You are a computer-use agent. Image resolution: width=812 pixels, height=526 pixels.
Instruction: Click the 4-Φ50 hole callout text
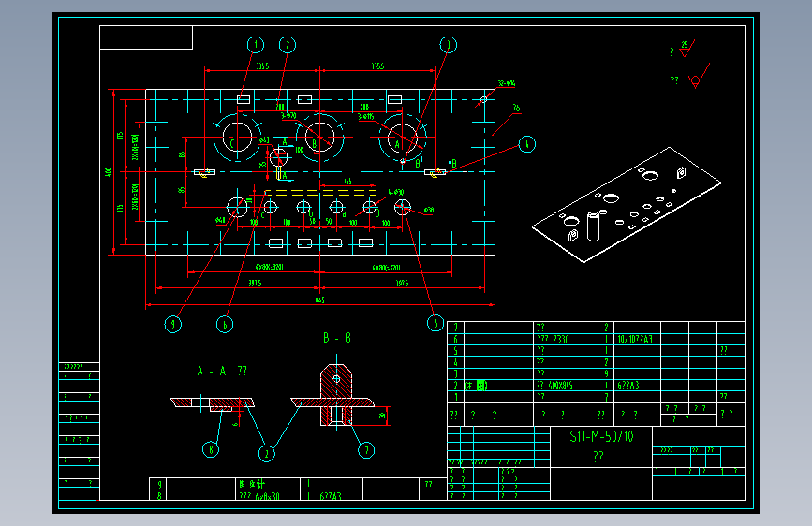coord(395,192)
